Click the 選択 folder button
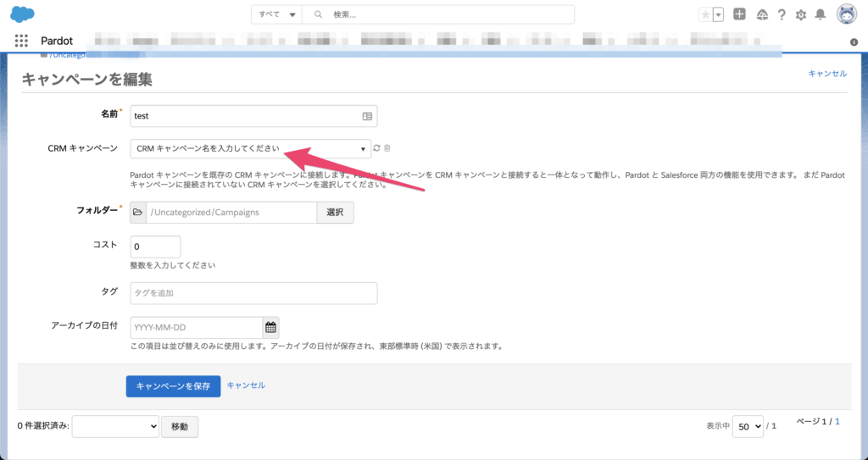This screenshot has height=460, width=868. pyautogui.click(x=335, y=212)
